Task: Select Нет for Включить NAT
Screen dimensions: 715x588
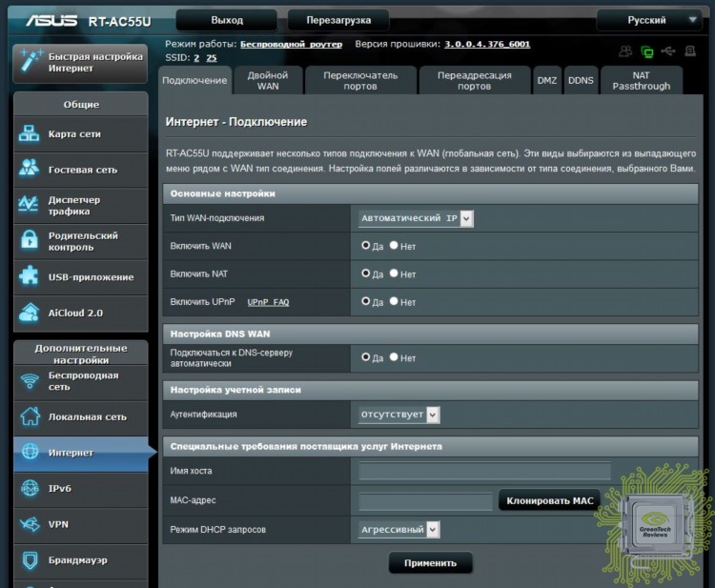Action: click(x=394, y=273)
